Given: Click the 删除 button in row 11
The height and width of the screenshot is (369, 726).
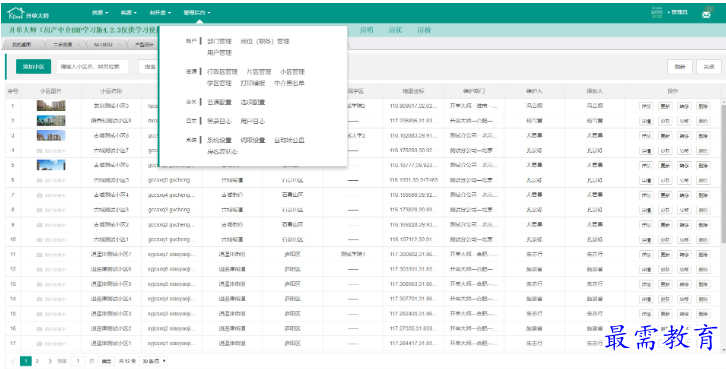Looking at the screenshot, I should [x=703, y=255].
